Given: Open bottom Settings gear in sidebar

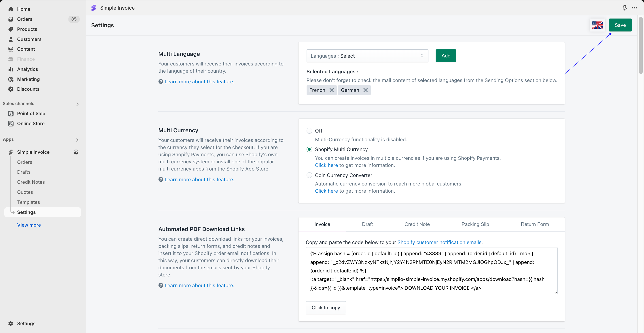Looking at the screenshot, I should (x=11, y=323).
